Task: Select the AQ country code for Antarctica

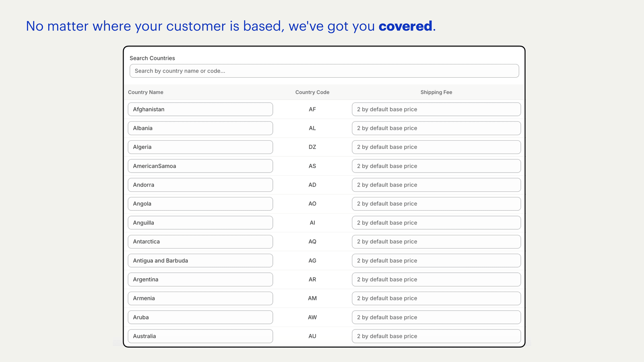Action: pos(312,242)
